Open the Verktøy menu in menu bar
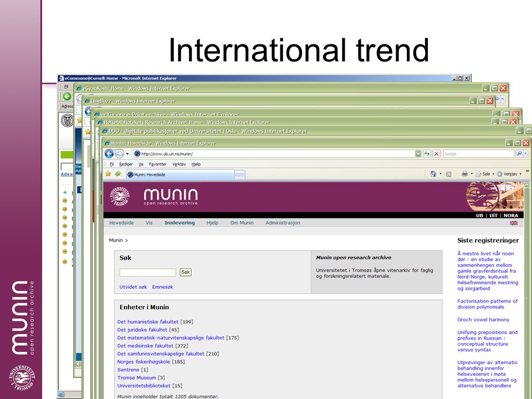Viewport: 532px width, 399px height. coord(179,164)
